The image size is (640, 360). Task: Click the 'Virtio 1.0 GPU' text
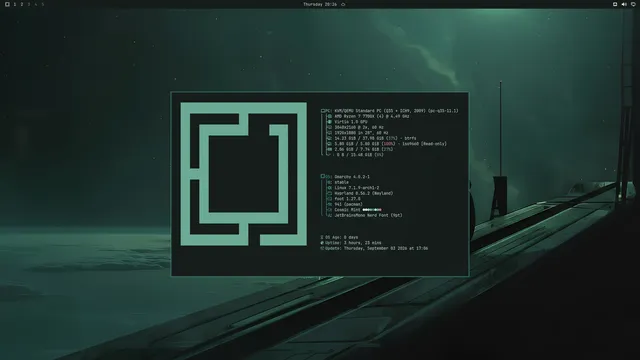tap(351, 122)
